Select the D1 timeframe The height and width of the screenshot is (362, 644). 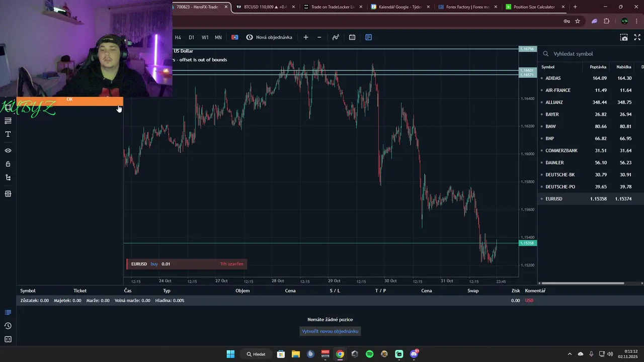tap(191, 37)
